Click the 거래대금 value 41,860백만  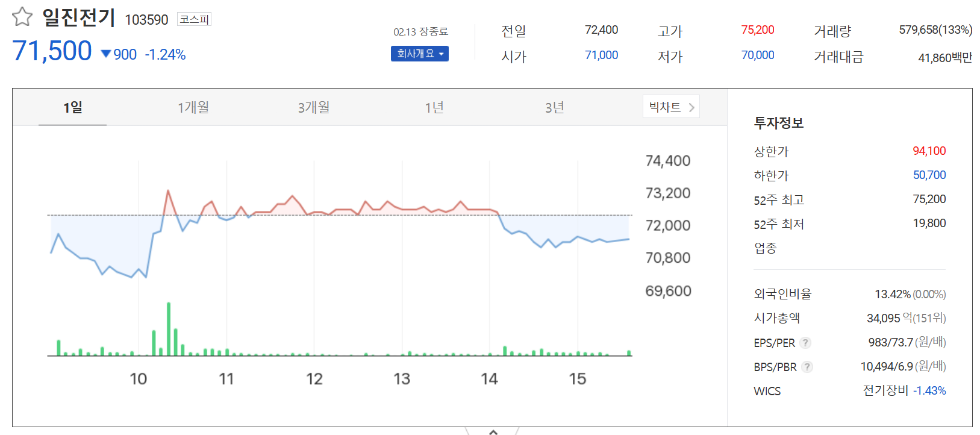(x=945, y=58)
